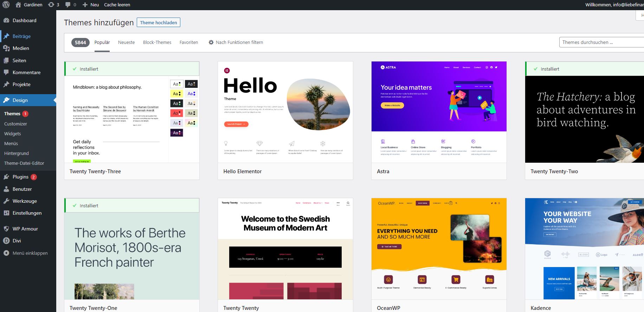The width and height of the screenshot is (644, 312).
Task: Open Plugins section in sidebar
Action: (x=20, y=177)
